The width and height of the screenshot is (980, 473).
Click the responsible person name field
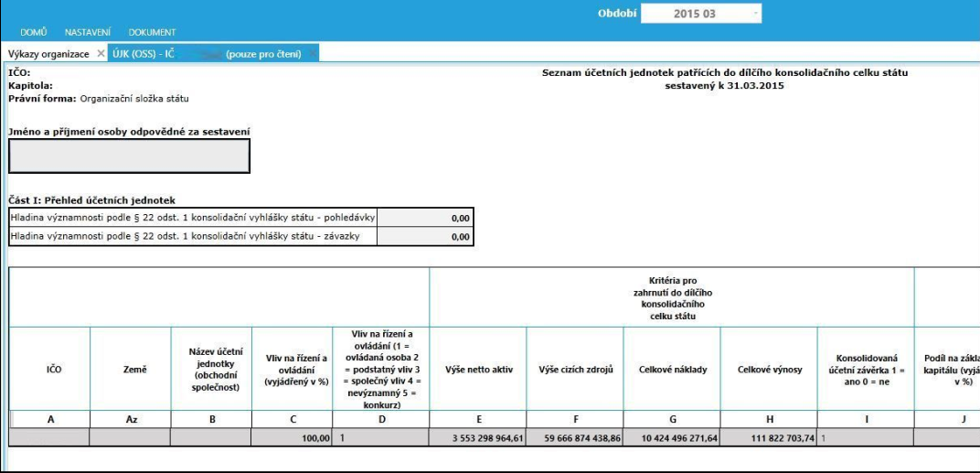[130, 156]
